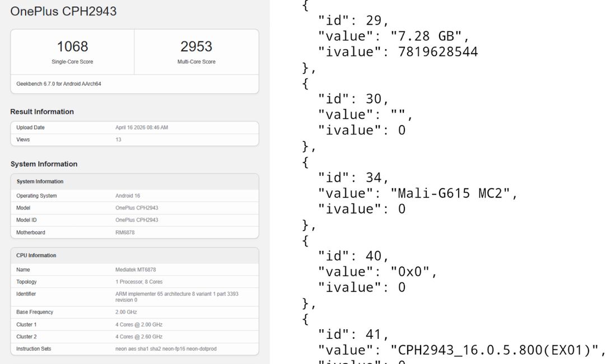This screenshot has height=364, width=611.
Task: Click the 1068 single-core score
Action: pyautogui.click(x=72, y=46)
